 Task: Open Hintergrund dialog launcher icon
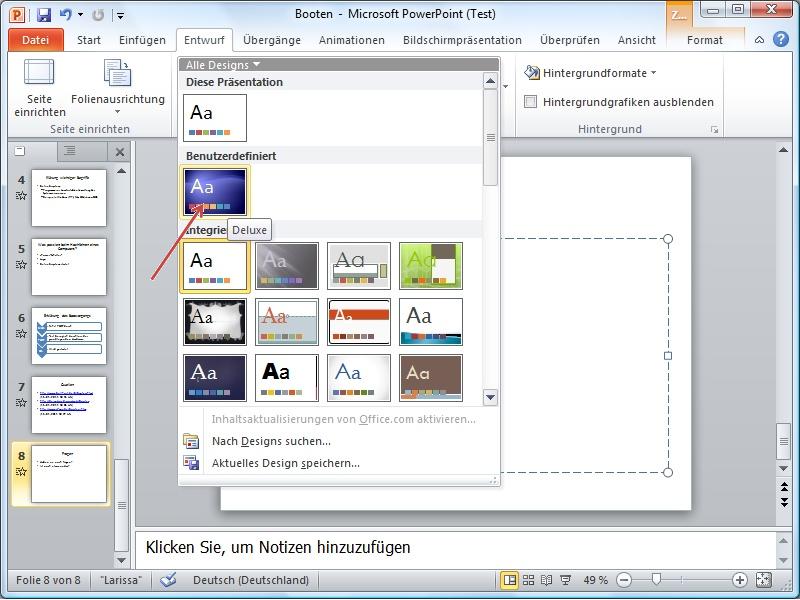714,130
